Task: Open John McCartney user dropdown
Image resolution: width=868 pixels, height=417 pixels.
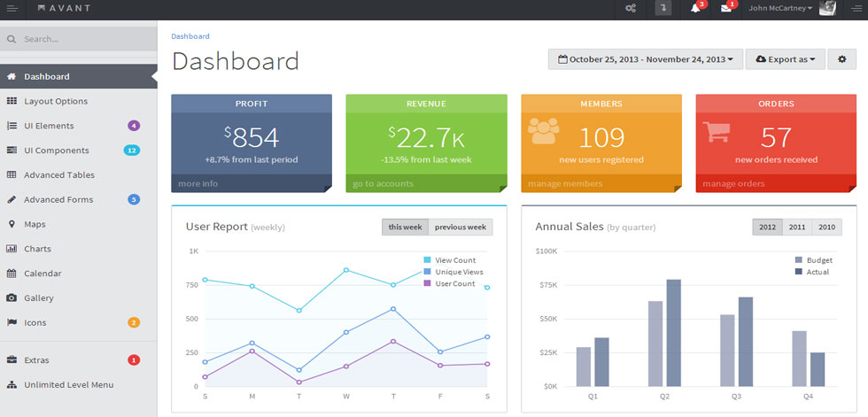Action: point(780,8)
